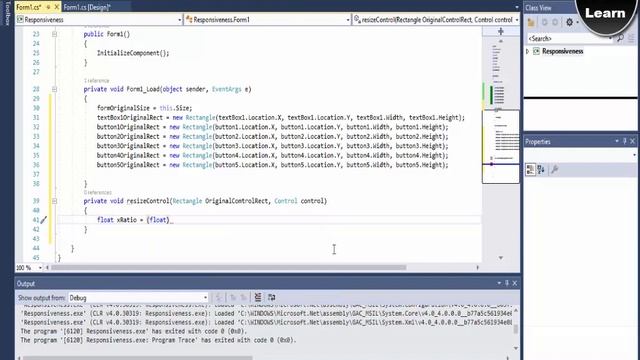Open Show output from Debug dropdown
The height and width of the screenshot is (360, 640).
[x=138, y=298]
